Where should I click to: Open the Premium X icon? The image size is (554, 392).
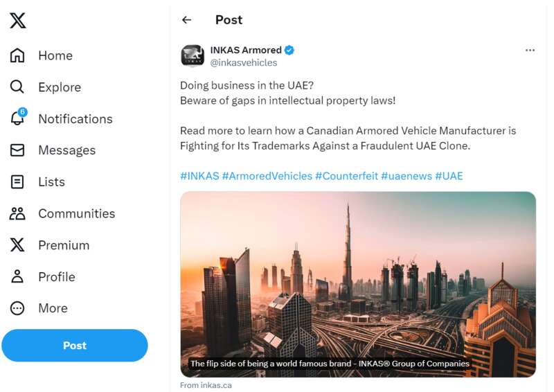pos(17,245)
